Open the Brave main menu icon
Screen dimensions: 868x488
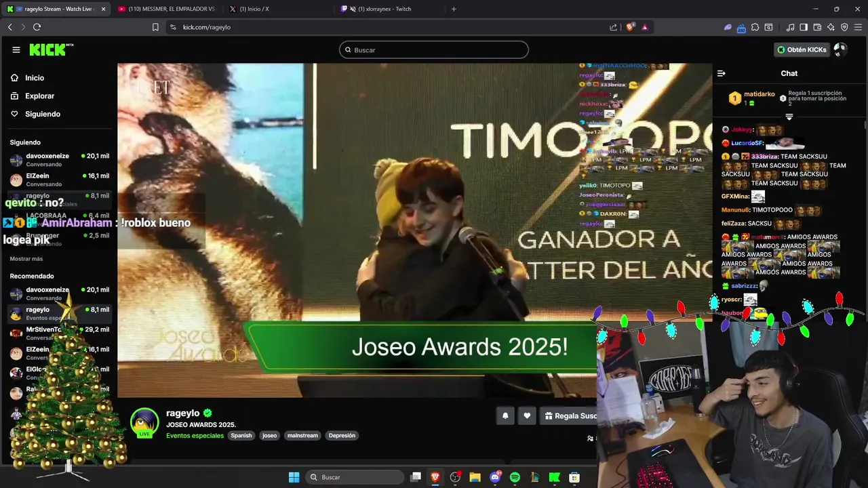pyautogui.click(x=858, y=27)
